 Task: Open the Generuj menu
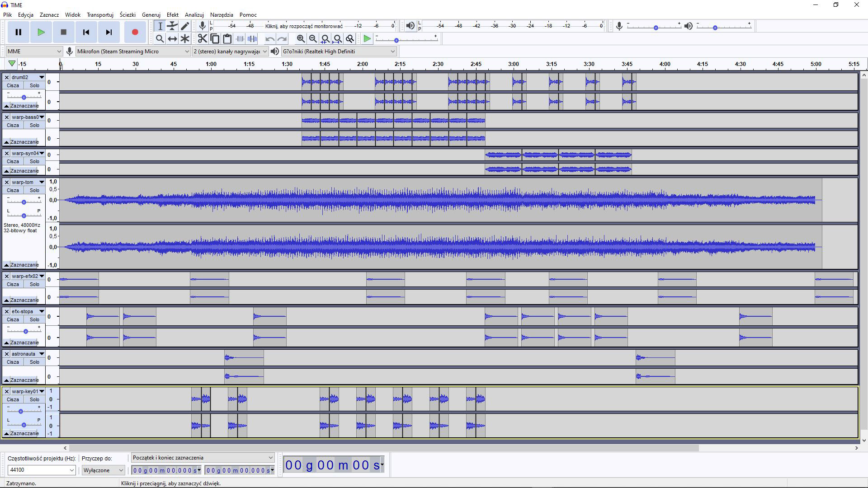point(151,15)
